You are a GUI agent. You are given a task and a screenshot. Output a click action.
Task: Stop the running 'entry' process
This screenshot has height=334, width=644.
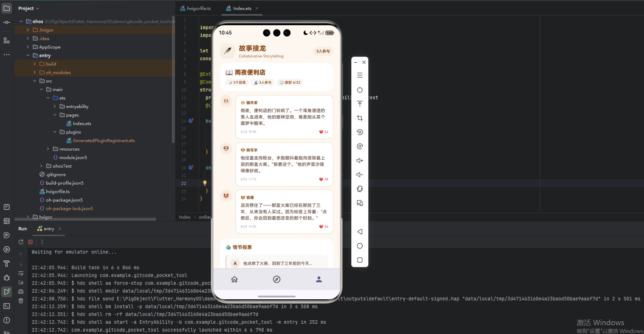[30, 242]
